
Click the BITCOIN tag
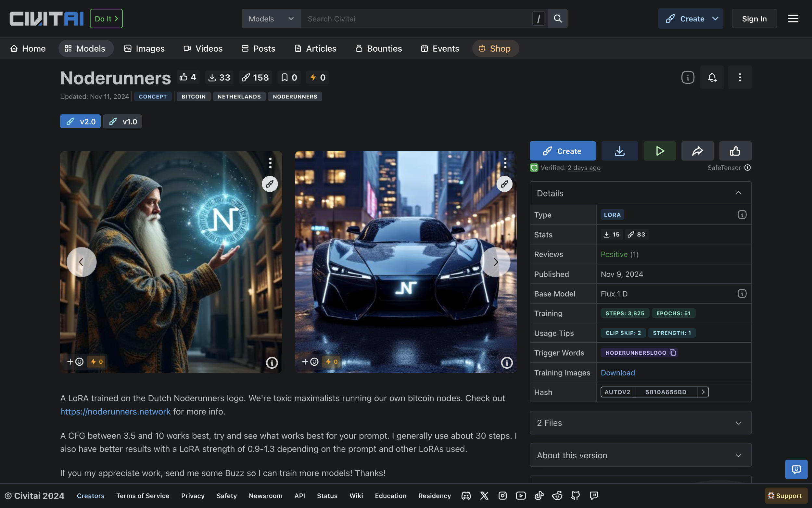(194, 96)
